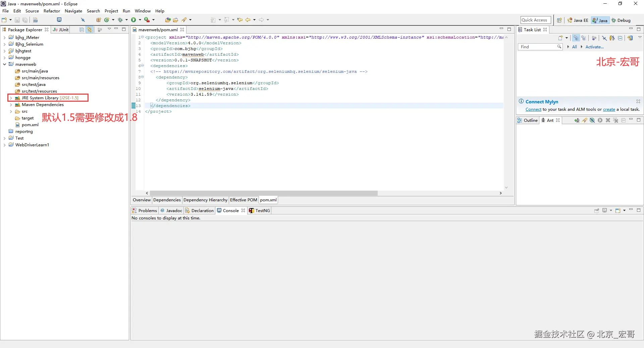Screen dimensions: 644x348
Task: Click the Activate... link in Task List
Action: click(594, 47)
